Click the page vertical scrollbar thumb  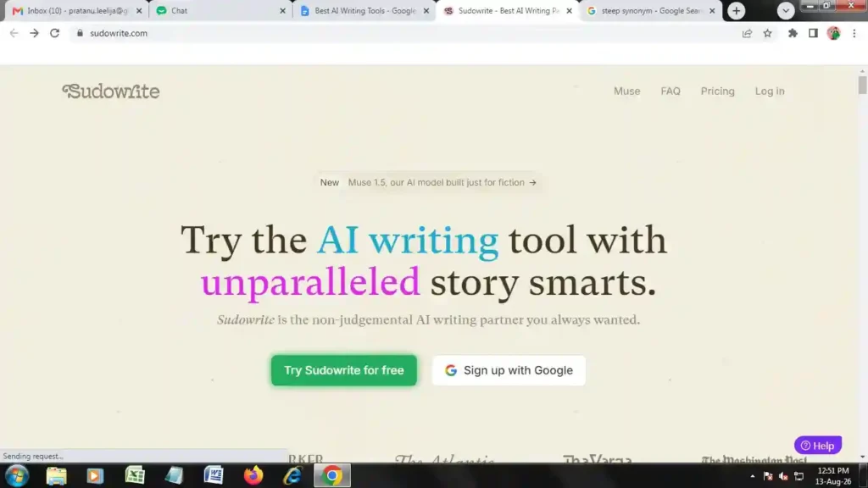862,86
